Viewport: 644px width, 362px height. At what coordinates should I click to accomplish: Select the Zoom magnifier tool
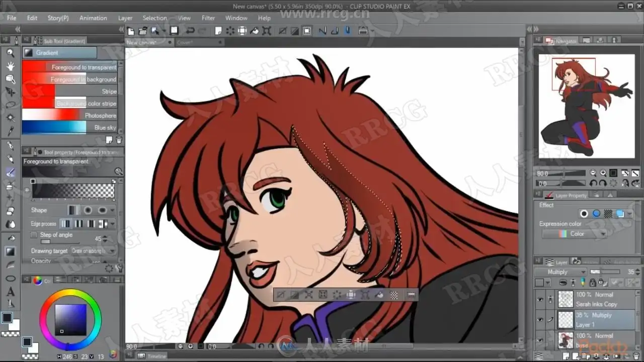click(x=10, y=53)
